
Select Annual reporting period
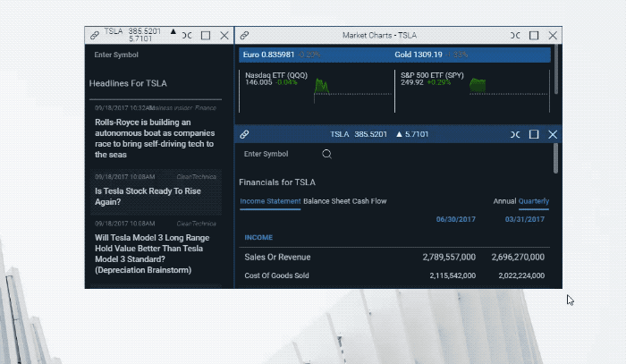(504, 201)
